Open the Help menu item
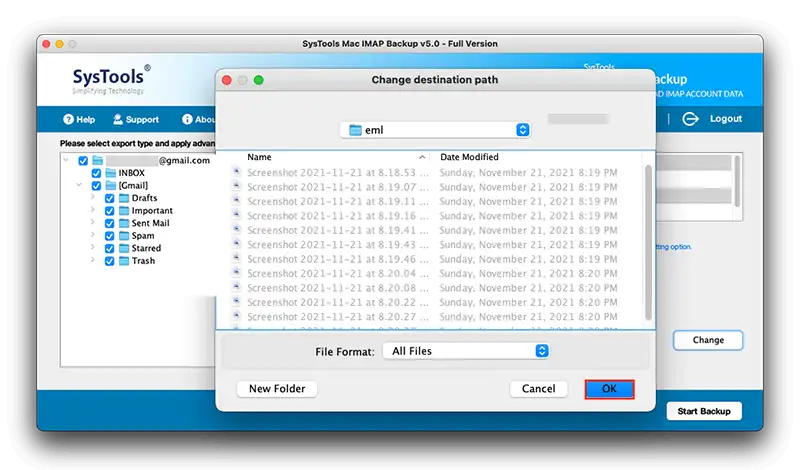This screenshot has height=470, width=800. (79, 119)
